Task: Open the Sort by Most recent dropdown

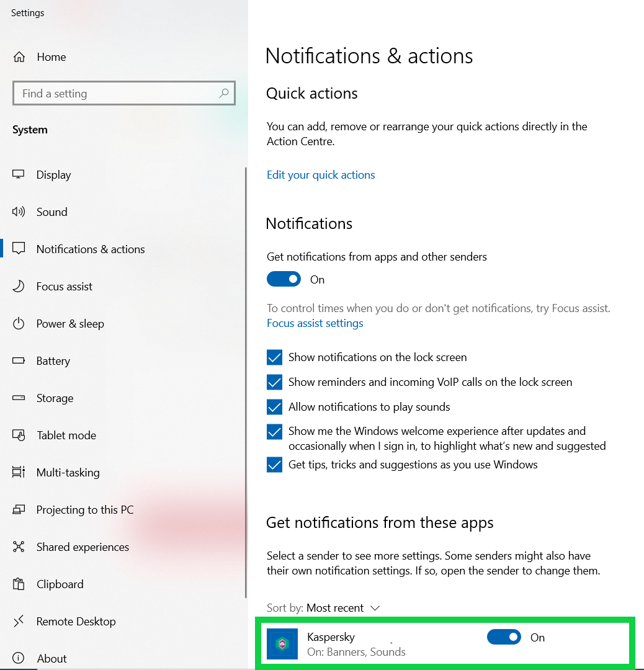Action: (x=342, y=608)
